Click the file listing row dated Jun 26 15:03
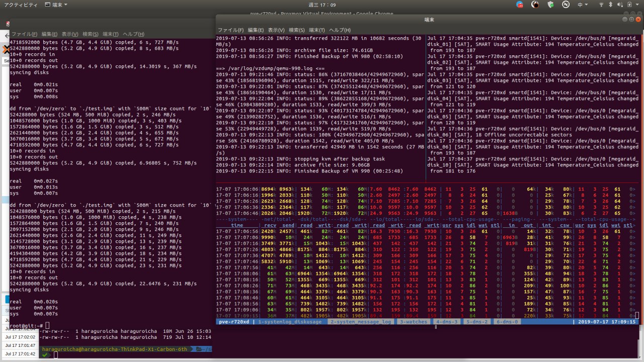644x362 pixels. click(x=126, y=332)
